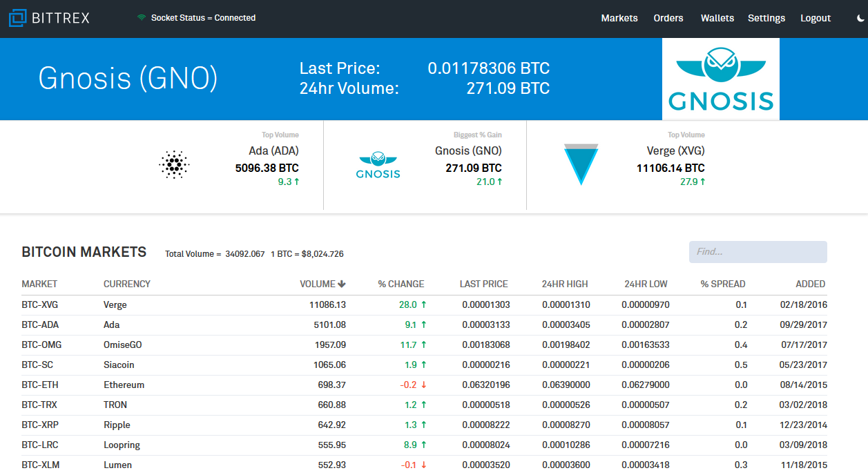Click last price 0.06320196 for Ethereum
The width and height of the screenshot is (868, 475).
486,385
